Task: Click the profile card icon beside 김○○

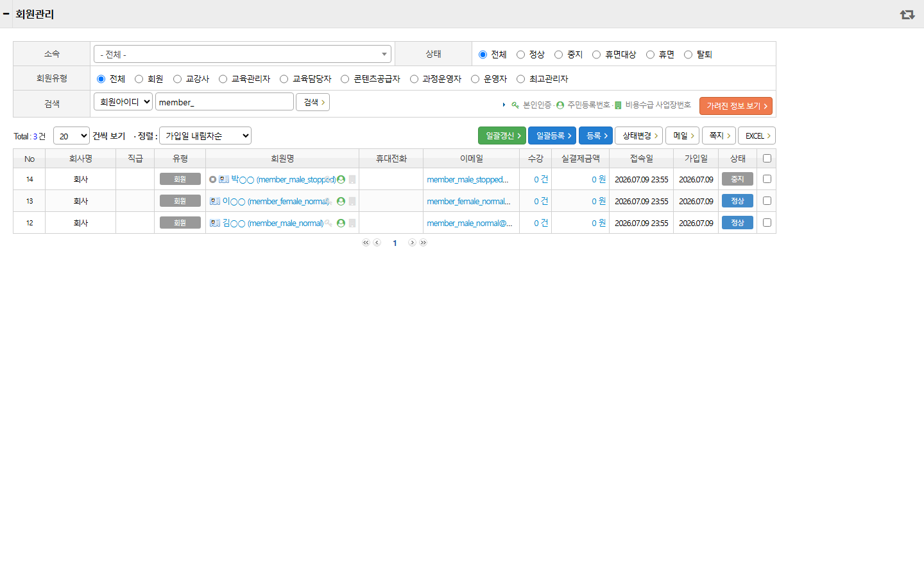Action: 215,223
